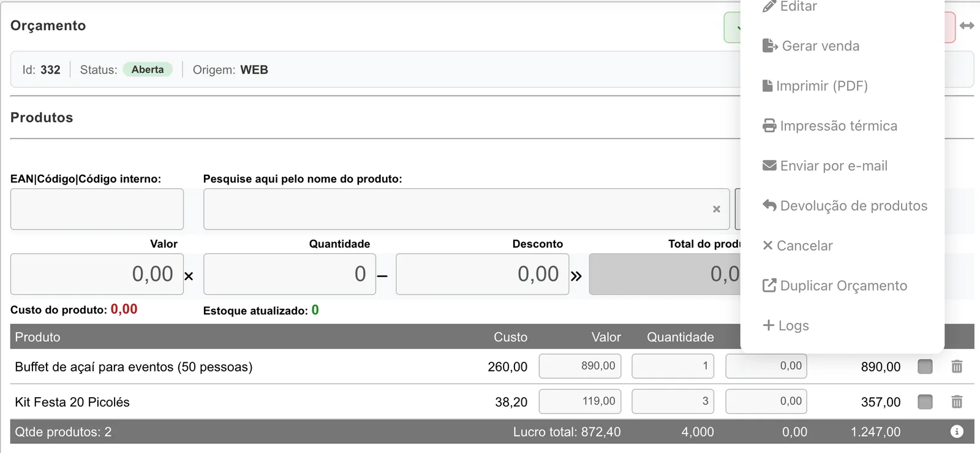Image resolution: width=980 pixels, height=453 pixels.
Task: Select the Aberta status badge
Action: 148,69
